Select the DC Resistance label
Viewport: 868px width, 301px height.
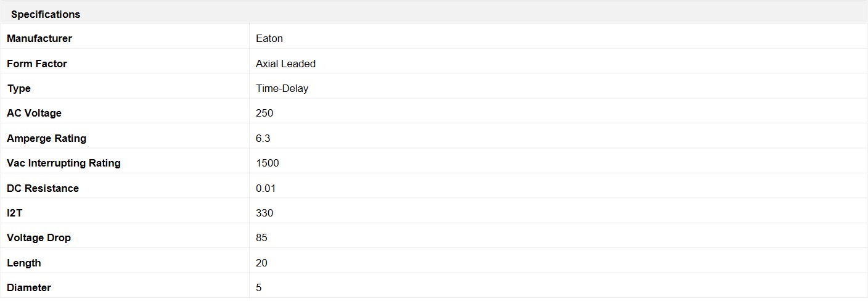pyautogui.click(x=43, y=188)
